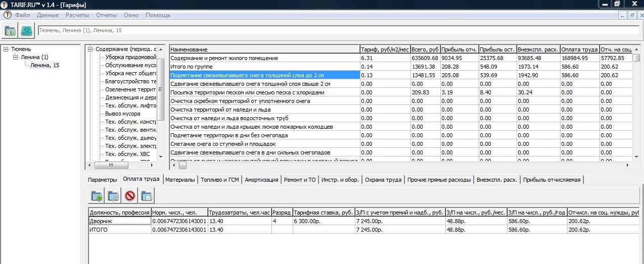This screenshot has height=264, width=644.
Task: Click the tariff folders toolbar icon
Action: [x=10, y=30]
